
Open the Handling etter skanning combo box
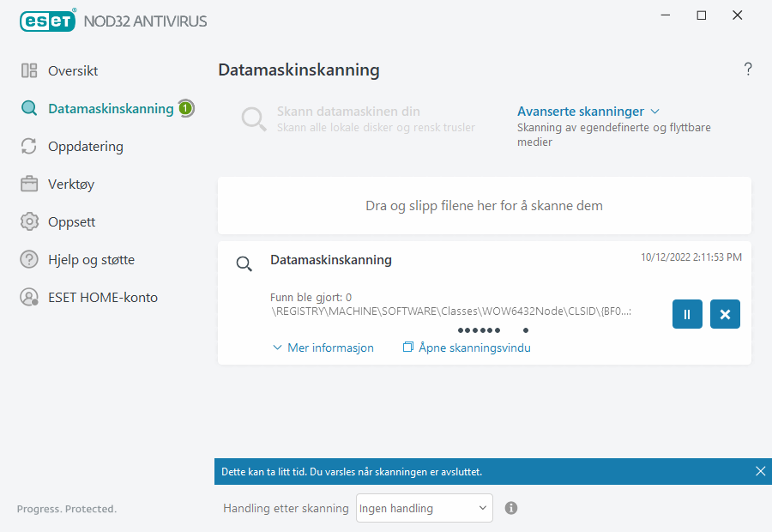424,508
